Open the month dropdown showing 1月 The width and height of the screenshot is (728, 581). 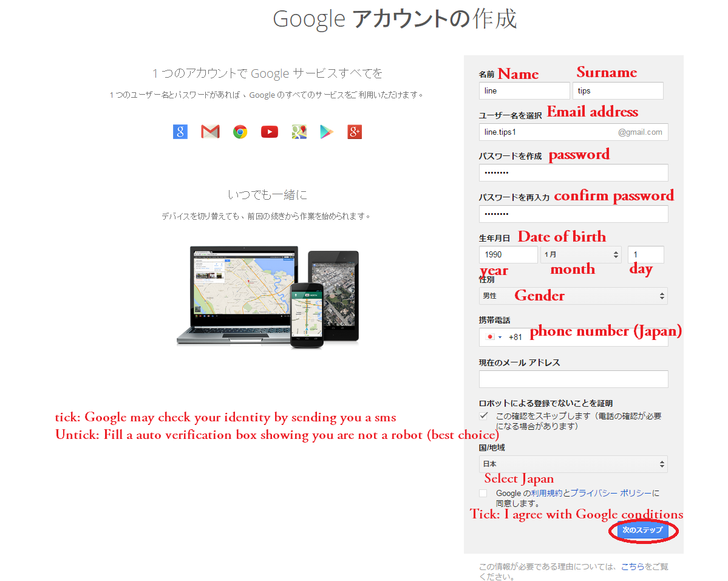pos(580,254)
